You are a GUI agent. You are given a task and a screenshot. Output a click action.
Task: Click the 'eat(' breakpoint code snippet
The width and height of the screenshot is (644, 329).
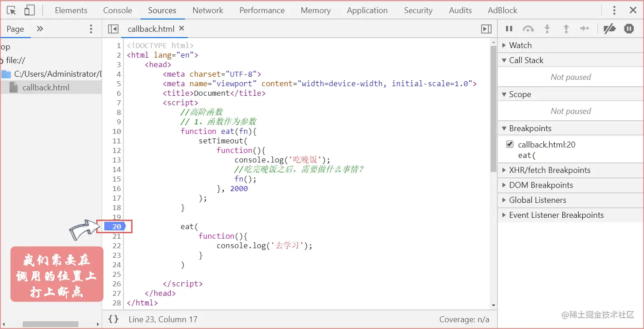[x=526, y=155]
